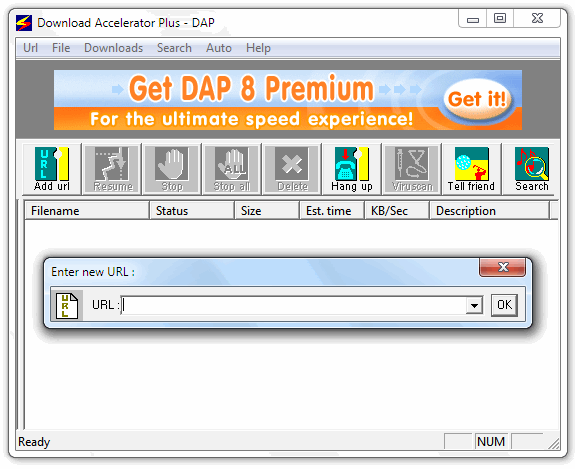The image size is (575, 469).
Task: Click the Get it! banner button
Action: 477,99
